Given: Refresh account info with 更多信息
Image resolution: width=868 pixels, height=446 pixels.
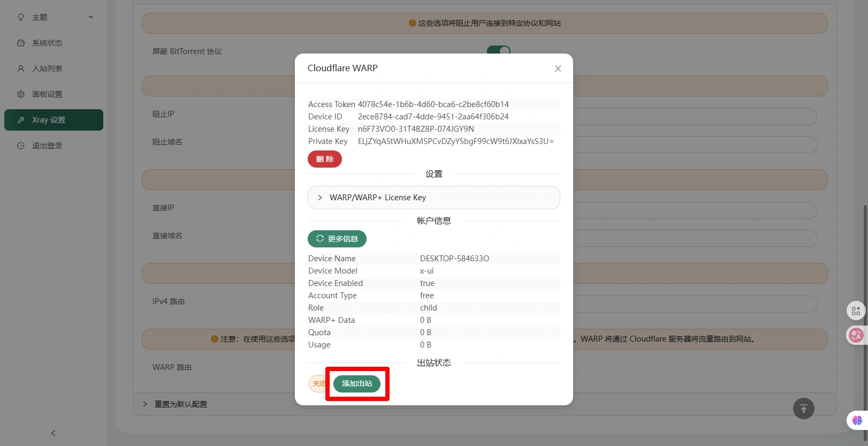Looking at the screenshot, I should 337,239.
